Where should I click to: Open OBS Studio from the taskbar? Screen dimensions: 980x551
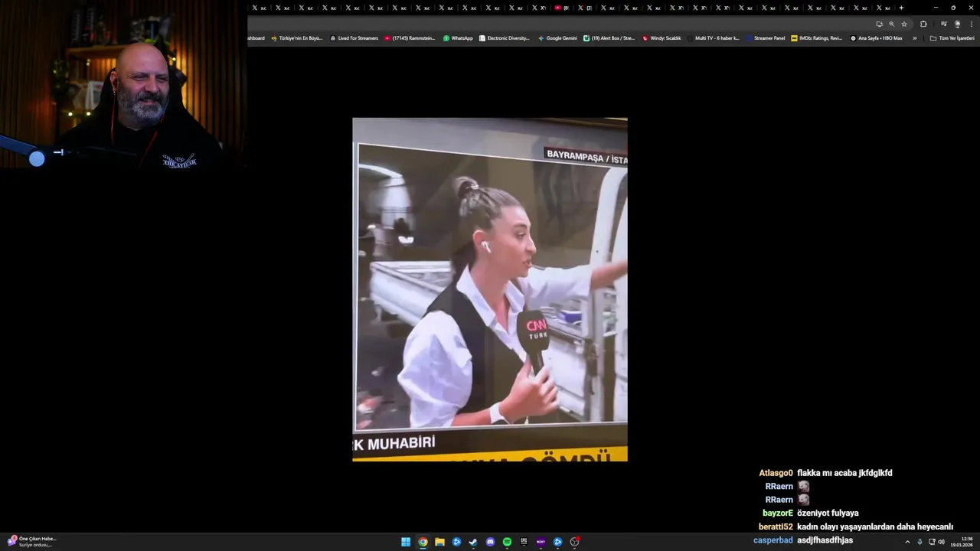coord(574,542)
